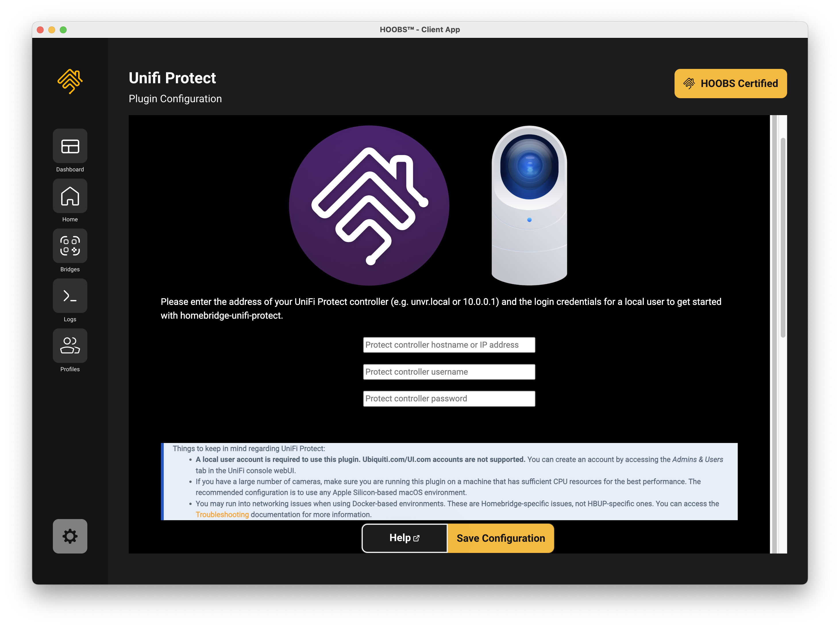The image size is (840, 627).
Task: Click the Settings gear icon
Action: 69,535
